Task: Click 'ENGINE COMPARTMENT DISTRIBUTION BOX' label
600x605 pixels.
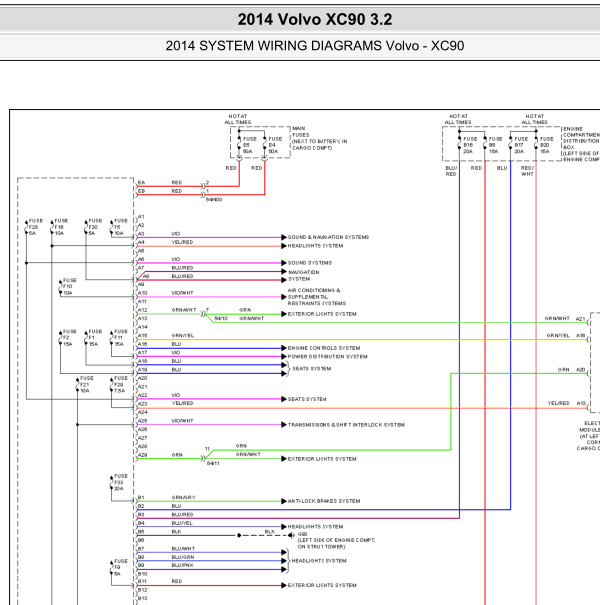Action: [581, 138]
